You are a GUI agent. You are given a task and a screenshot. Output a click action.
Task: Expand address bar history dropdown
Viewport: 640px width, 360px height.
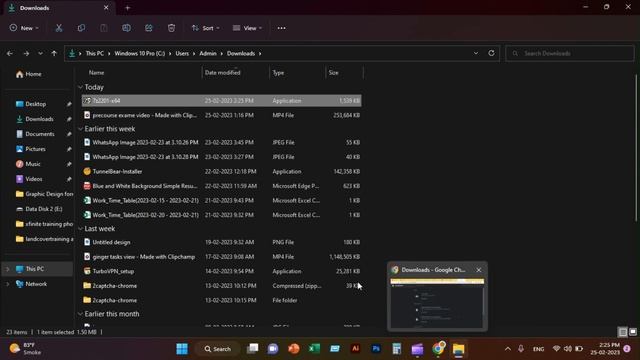(476, 53)
